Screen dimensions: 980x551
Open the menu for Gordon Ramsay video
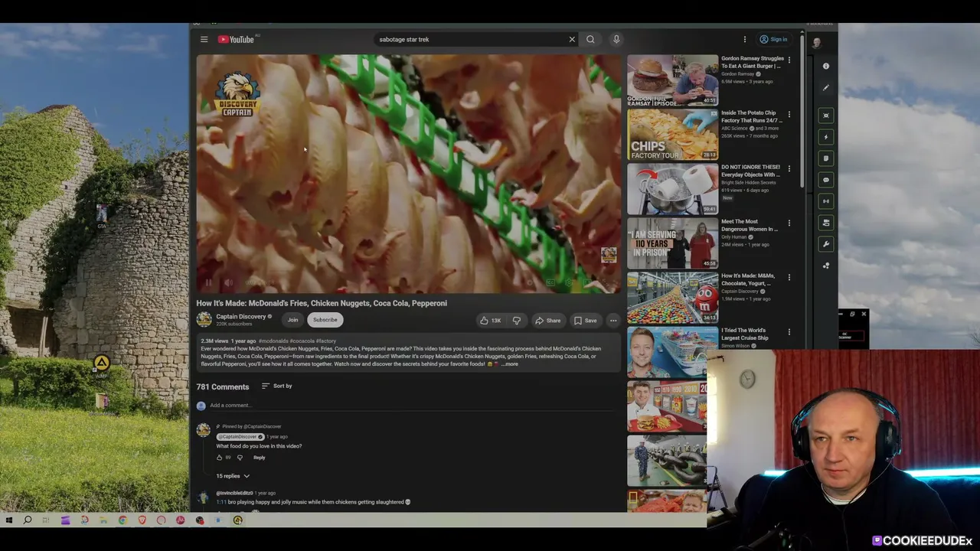coord(789,60)
